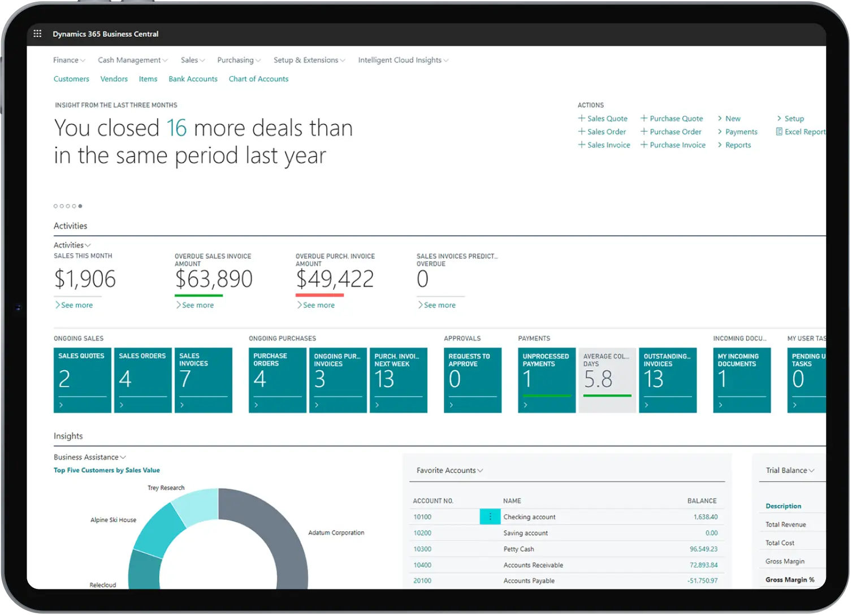Click the $63,890 overdue sales amount
The height and width of the screenshot is (616, 852).
click(x=214, y=279)
